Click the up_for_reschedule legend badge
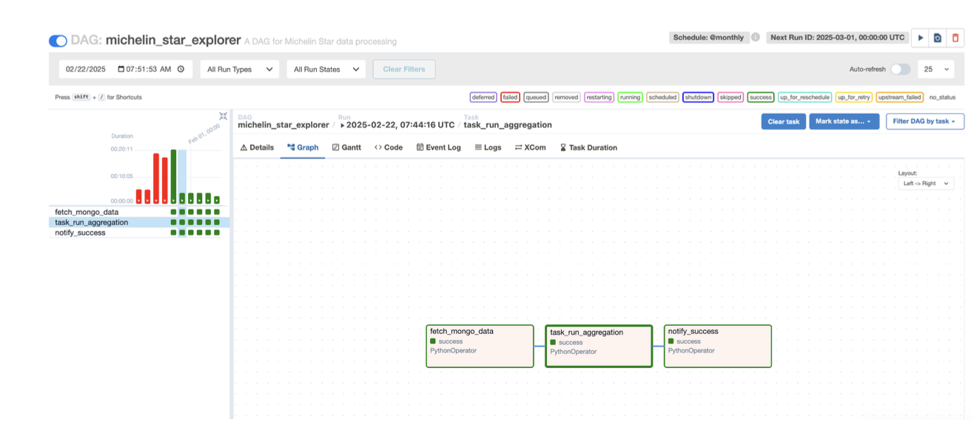Screen dimensions: 980x434 (x=805, y=97)
